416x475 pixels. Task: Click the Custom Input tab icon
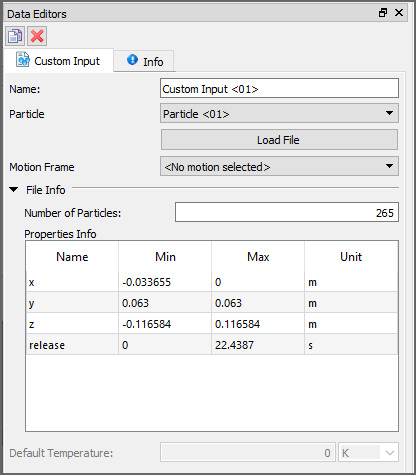[23, 59]
